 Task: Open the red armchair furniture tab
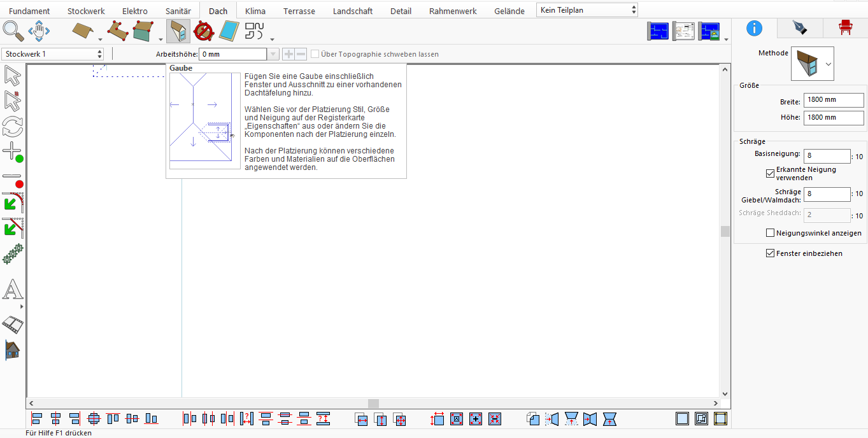coord(845,28)
